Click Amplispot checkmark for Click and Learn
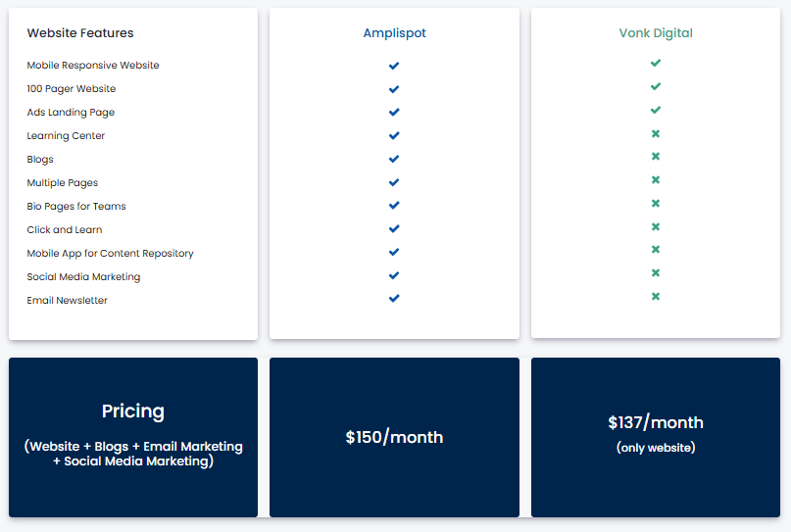The height and width of the screenshot is (532, 791). click(394, 229)
